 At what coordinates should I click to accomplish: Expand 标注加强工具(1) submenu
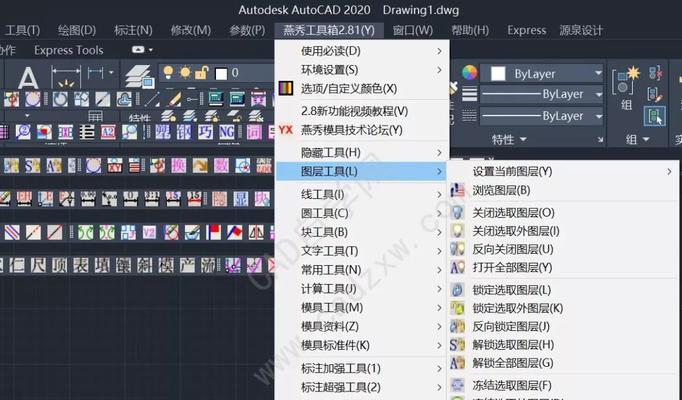[x=362, y=368]
